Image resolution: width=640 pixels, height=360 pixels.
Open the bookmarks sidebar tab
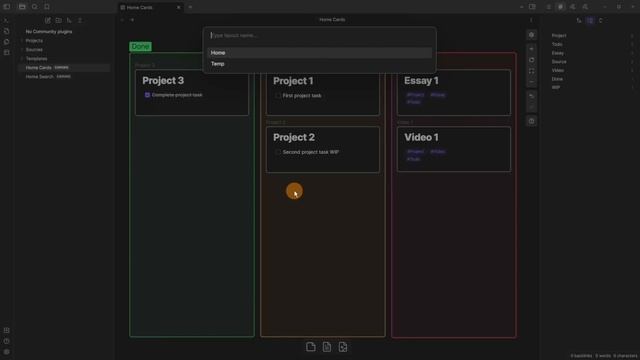pos(47,7)
